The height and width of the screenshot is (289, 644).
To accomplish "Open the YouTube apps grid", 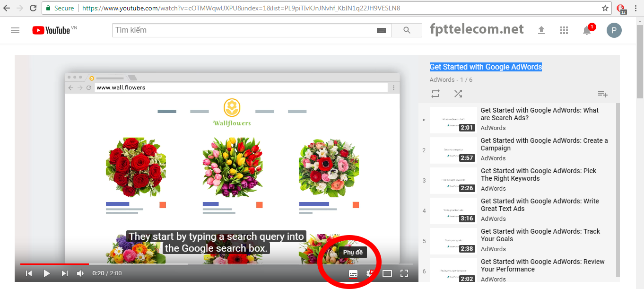I will pyautogui.click(x=564, y=30).
